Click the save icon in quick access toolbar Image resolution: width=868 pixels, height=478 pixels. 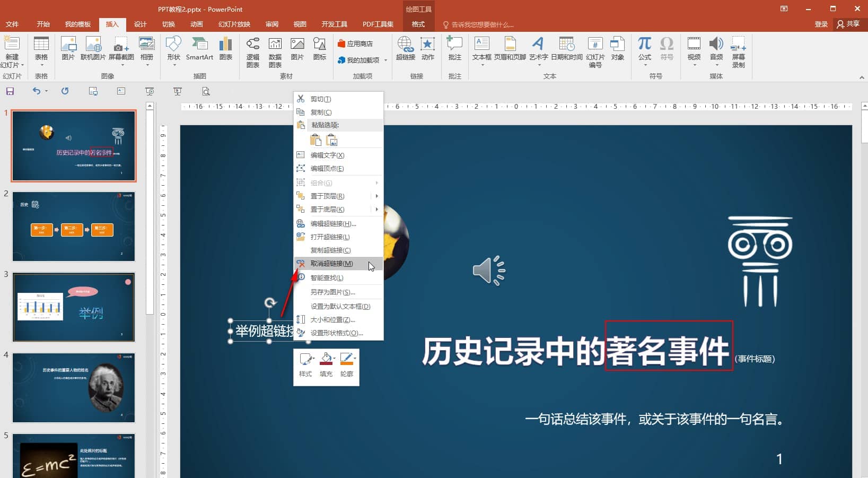(x=10, y=91)
